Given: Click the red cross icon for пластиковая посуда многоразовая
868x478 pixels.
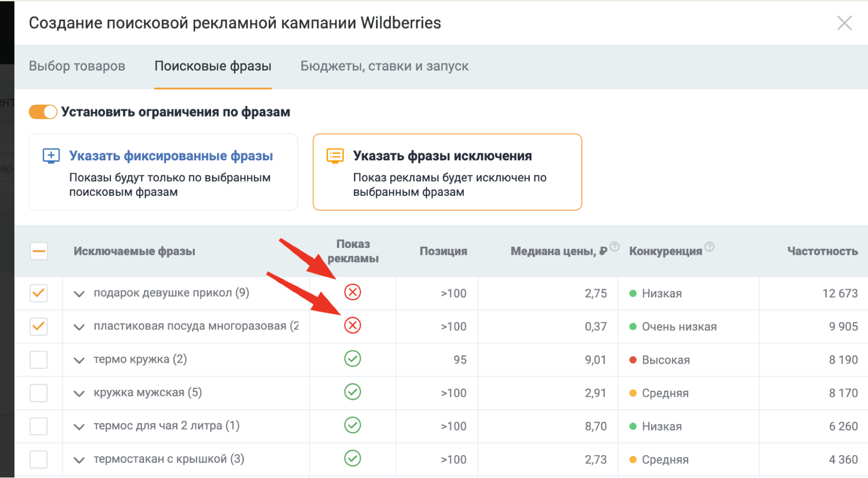Looking at the screenshot, I should pos(353,325).
